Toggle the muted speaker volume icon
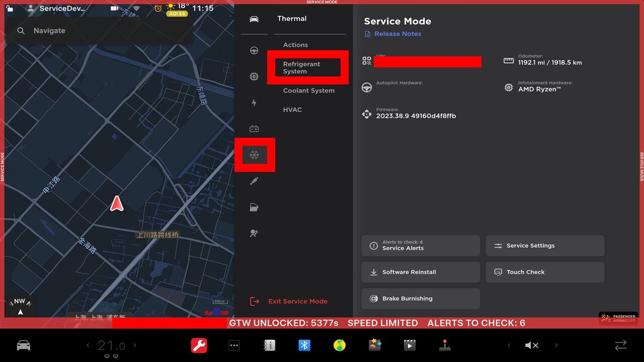The width and height of the screenshot is (644, 362). (x=532, y=345)
